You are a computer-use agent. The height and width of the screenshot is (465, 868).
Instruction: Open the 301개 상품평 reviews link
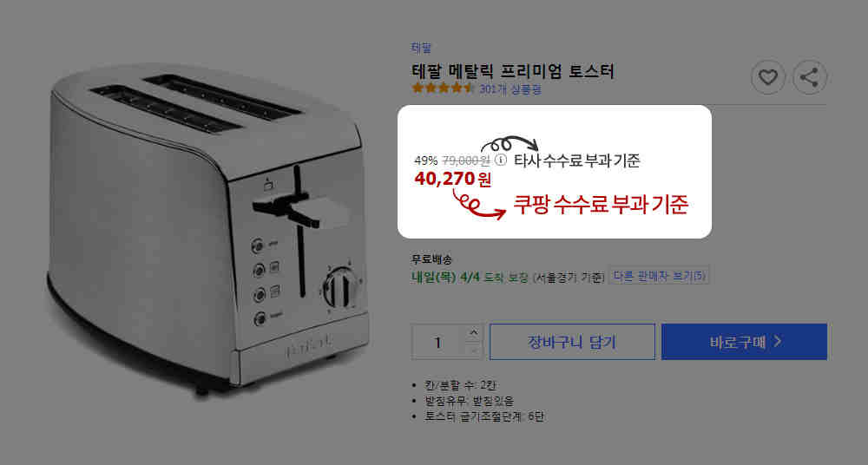pyautogui.click(x=510, y=88)
